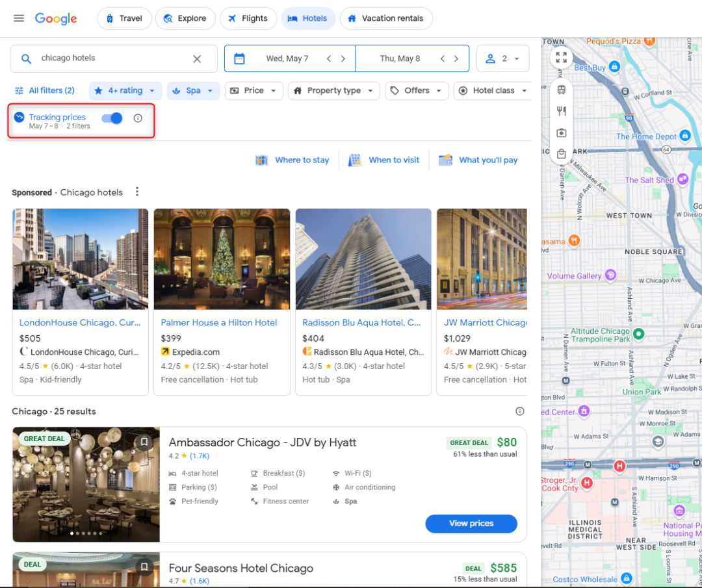The width and height of the screenshot is (702, 588).
Task: Click View prices for Ambassador Chicago
Action: click(x=471, y=524)
